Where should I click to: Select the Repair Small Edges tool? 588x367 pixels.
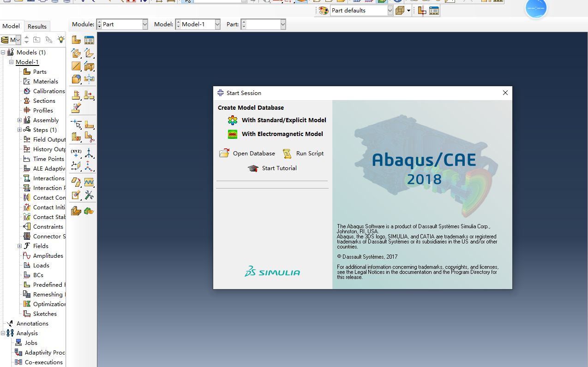click(x=89, y=182)
